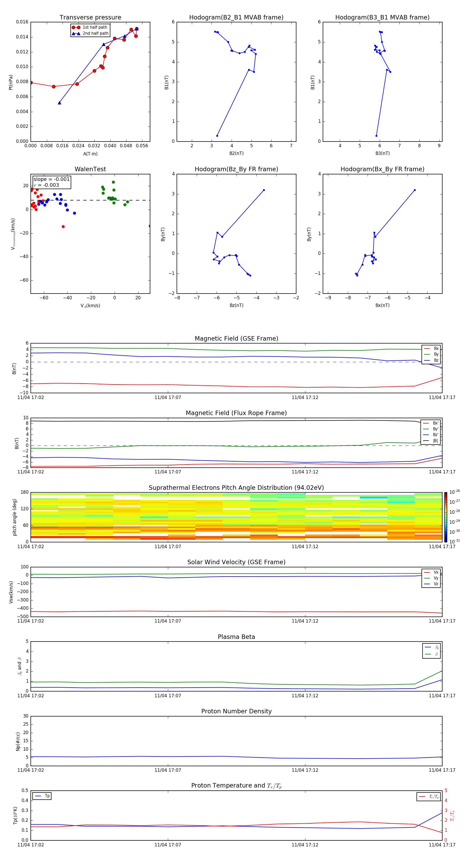Screen dimensions: 473x868
Task: Click the 'Plasma Beta' plot title
Action: pyautogui.click(x=236, y=637)
